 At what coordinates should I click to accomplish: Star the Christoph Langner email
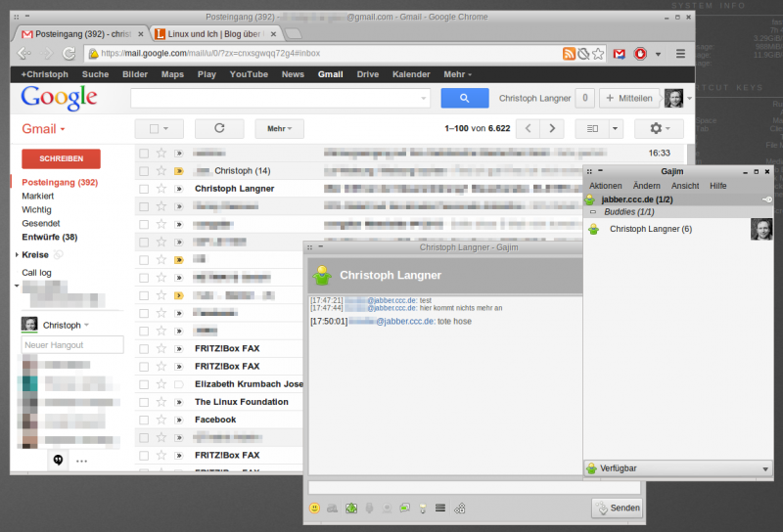click(161, 188)
